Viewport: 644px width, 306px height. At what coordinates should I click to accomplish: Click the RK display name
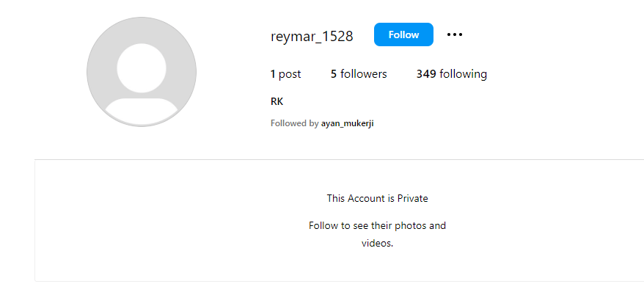tap(277, 101)
